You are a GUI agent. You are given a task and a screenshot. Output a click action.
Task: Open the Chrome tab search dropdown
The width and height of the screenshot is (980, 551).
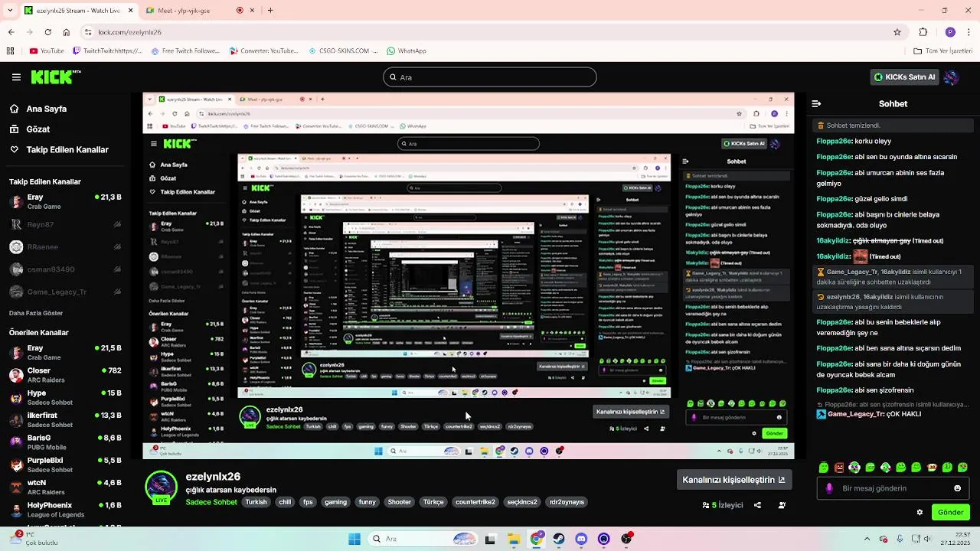(x=10, y=11)
